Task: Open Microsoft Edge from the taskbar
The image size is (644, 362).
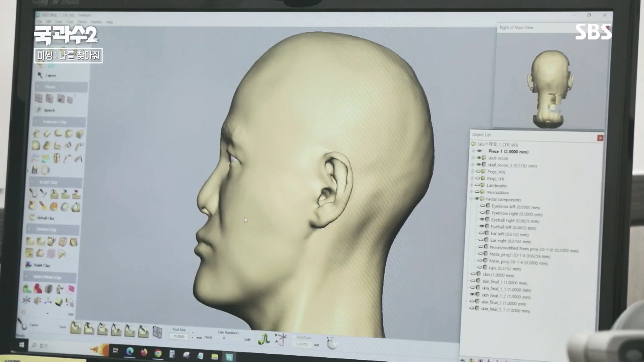Action: [130, 351]
